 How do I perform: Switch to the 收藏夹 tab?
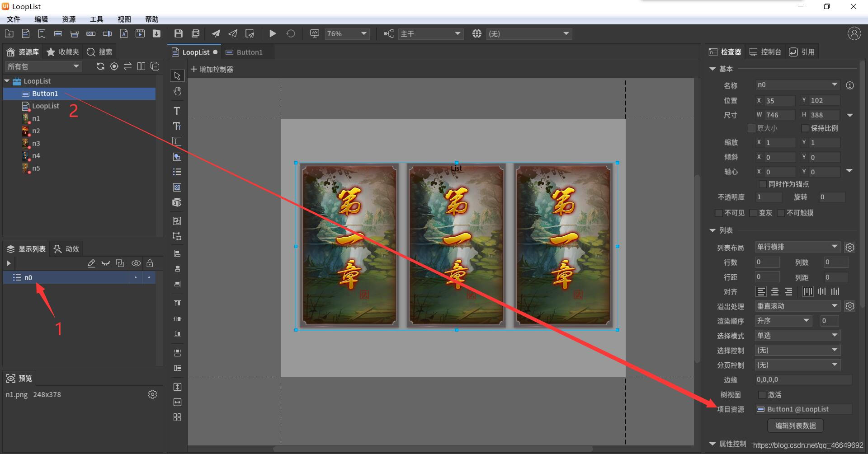pos(63,52)
